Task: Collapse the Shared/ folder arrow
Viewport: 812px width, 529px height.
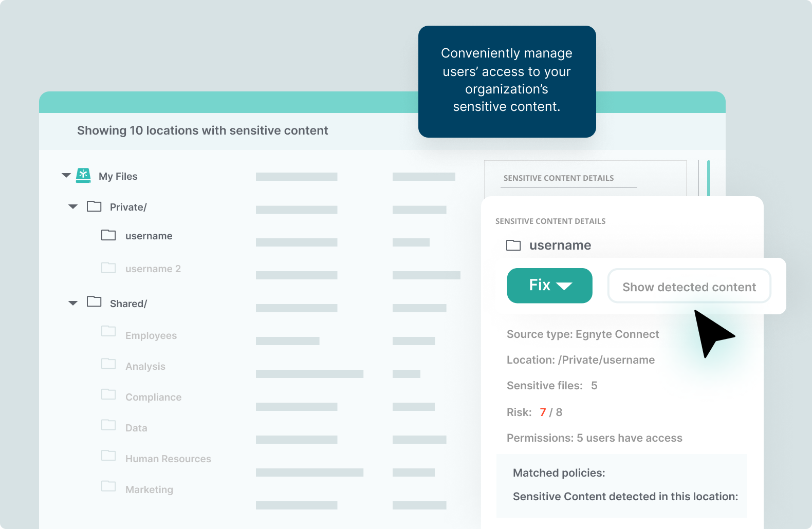Action: 73,304
